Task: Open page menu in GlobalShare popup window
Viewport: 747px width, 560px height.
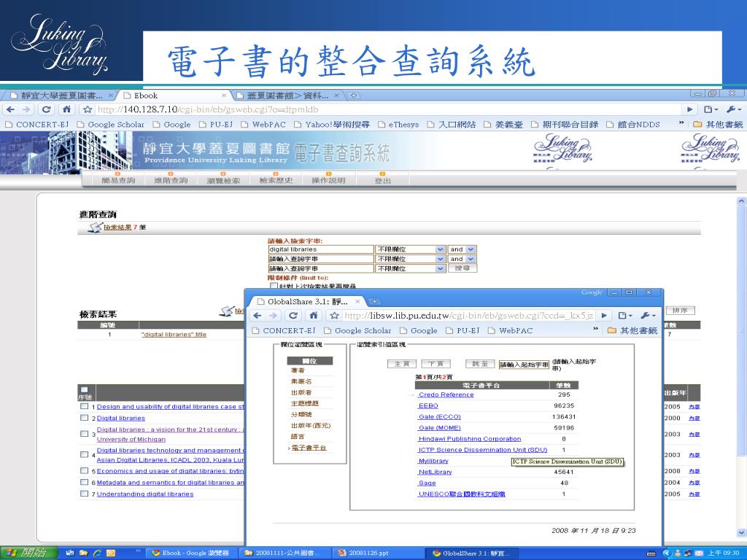Action: click(624, 315)
